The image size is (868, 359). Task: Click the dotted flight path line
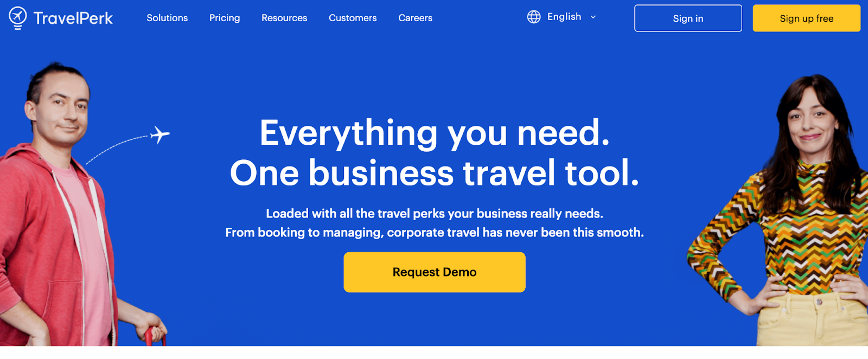[x=117, y=148]
